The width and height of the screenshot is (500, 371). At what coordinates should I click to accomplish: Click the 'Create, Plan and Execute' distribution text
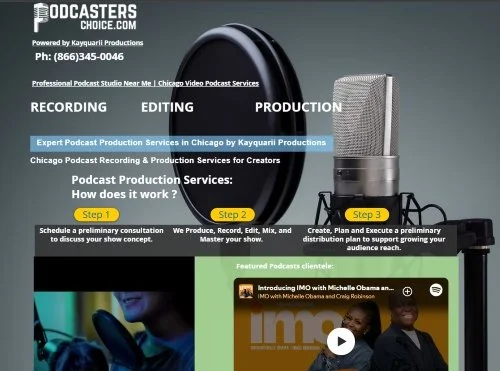click(374, 239)
